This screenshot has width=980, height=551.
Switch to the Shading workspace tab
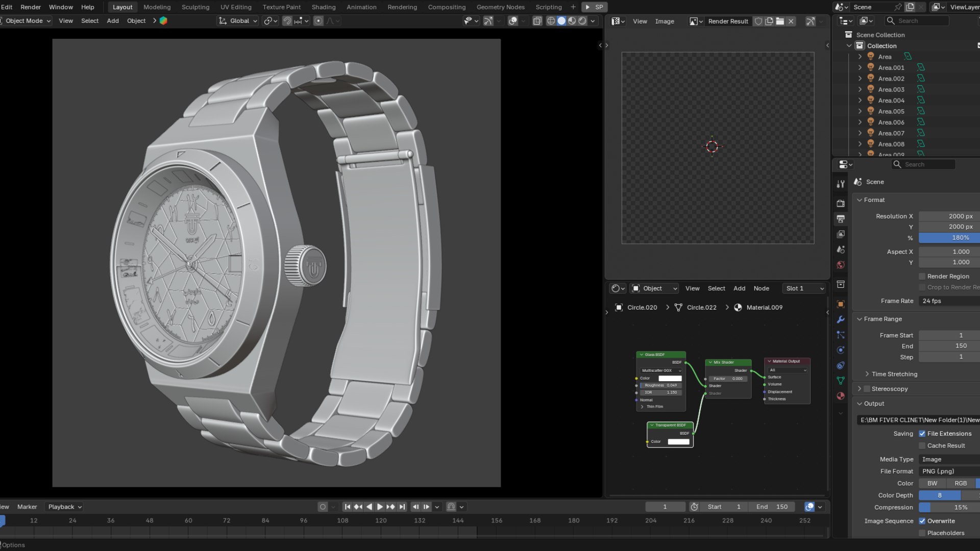pyautogui.click(x=324, y=7)
